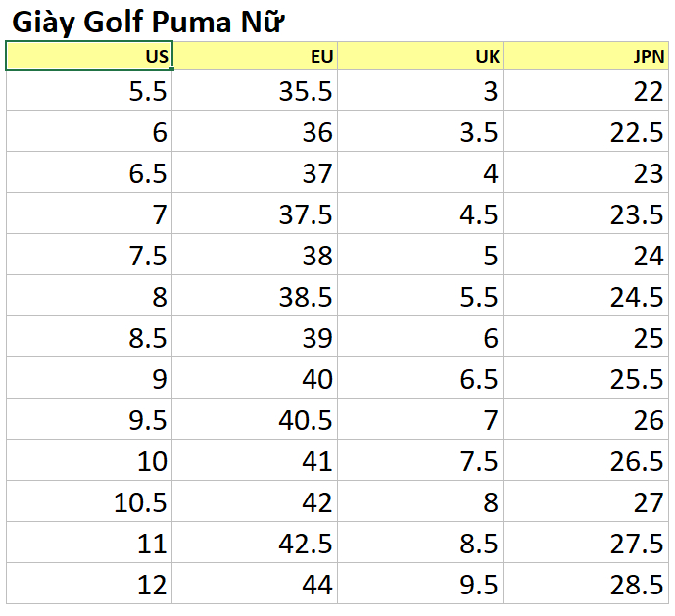Select the cell with EU size 38.5
Image resolution: width=675 pixels, height=616 pixels.
[255, 296]
